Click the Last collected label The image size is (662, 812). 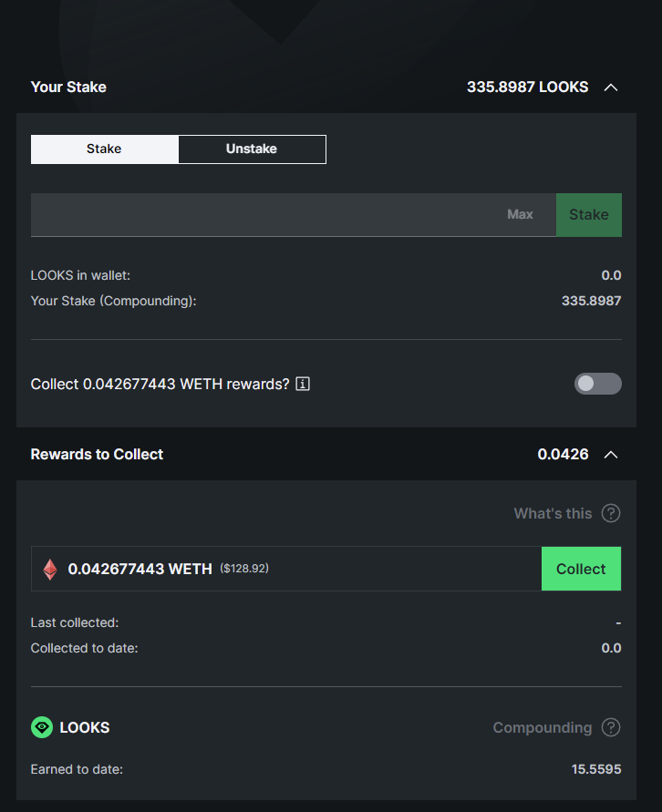75,622
